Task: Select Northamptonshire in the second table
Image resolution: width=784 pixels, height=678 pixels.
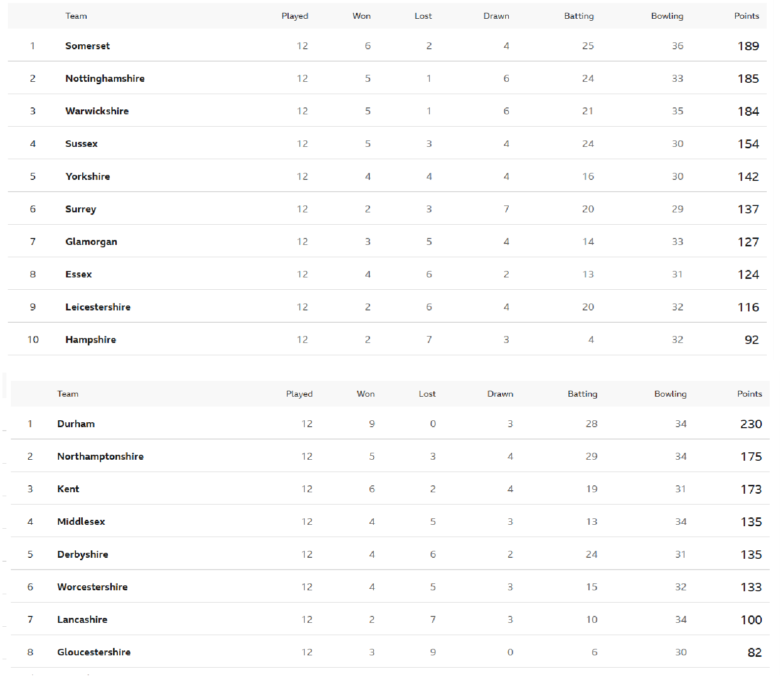Action: pos(100,456)
